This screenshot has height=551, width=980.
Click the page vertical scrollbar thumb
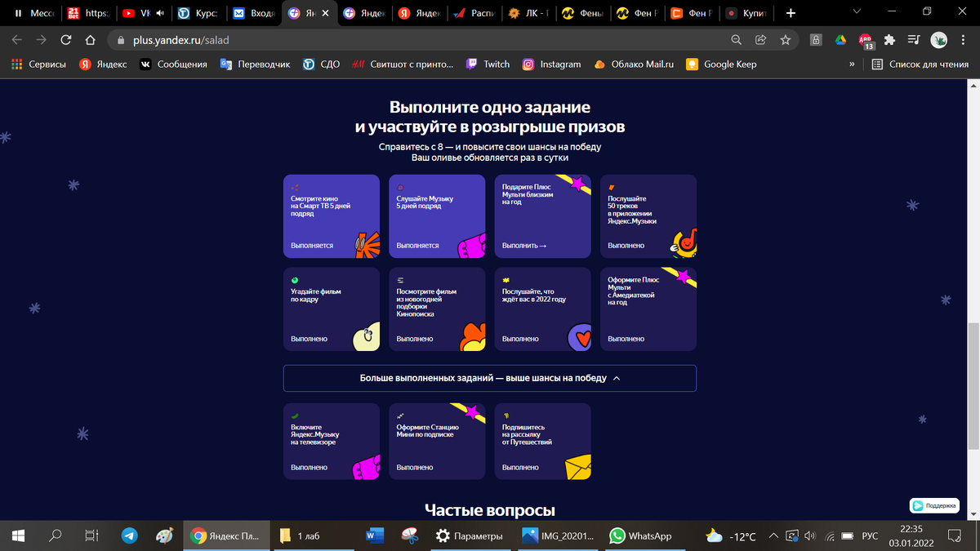973,385
